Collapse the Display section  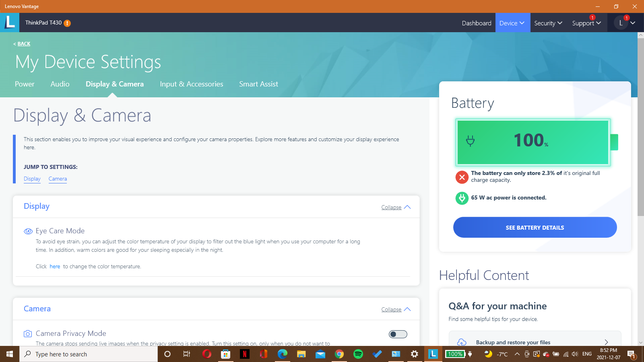[x=396, y=207]
